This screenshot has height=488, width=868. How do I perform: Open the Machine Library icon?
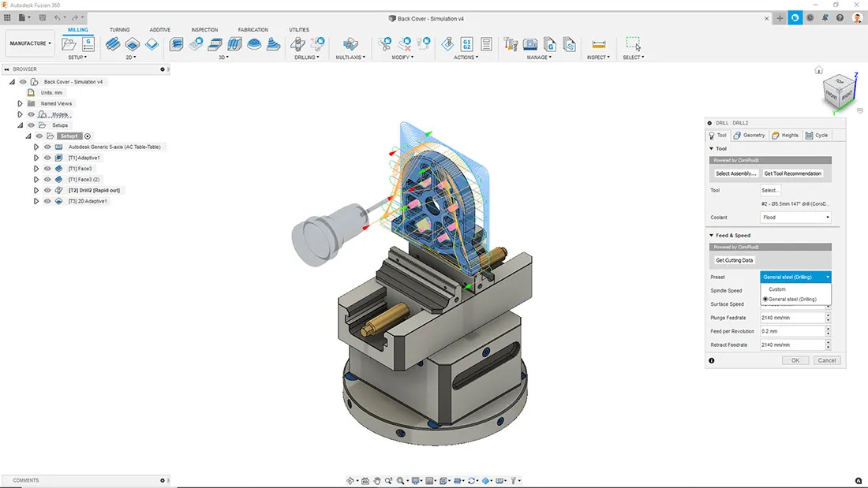[529, 44]
